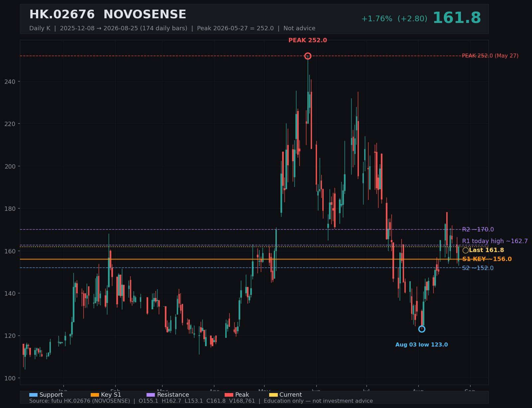Viewport: 532px width, 408px height.
Task: Click the 'PEAK 252.0' annotation above chart
Action: 308,40
